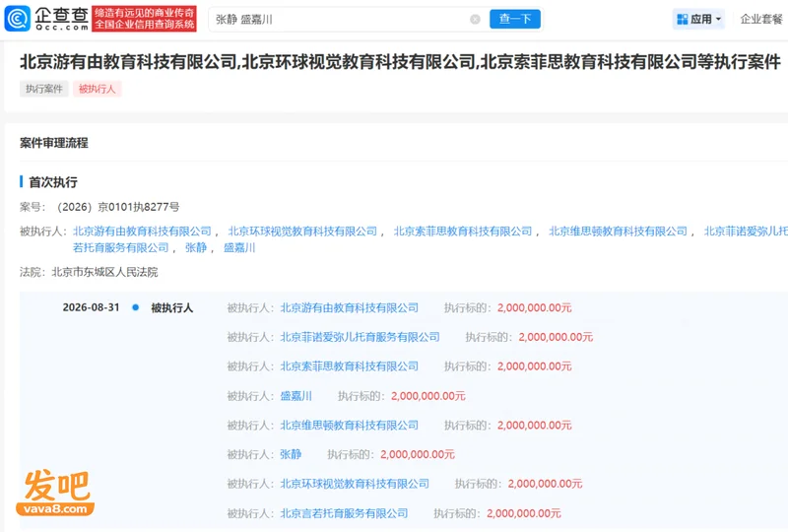Click the 查一下 search button

pos(515,19)
